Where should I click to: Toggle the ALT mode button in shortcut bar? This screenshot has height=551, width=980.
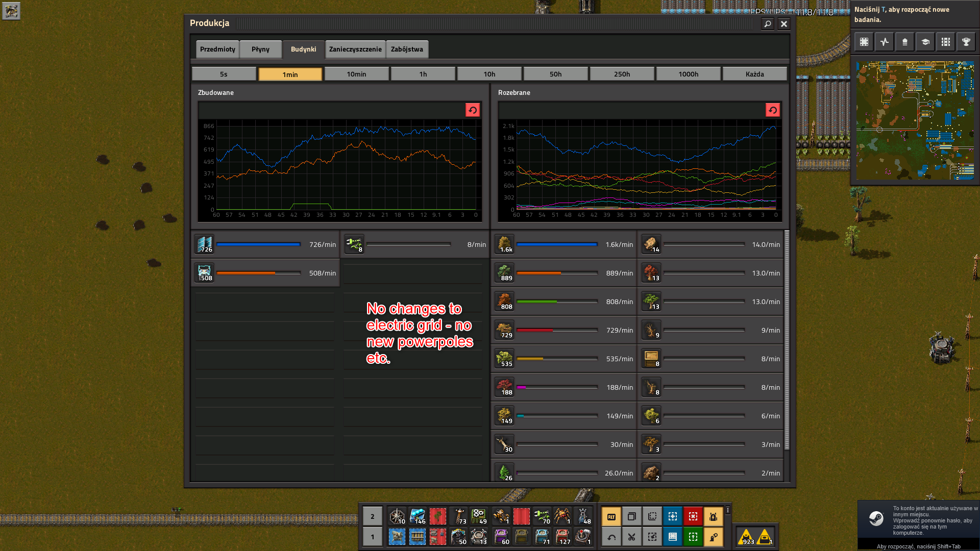point(611,516)
